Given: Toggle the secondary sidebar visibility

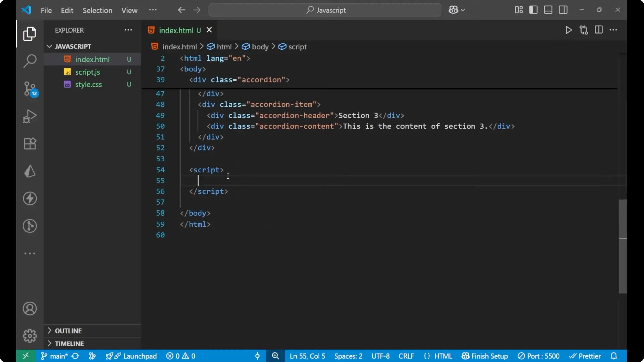Looking at the screenshot, I should [x=563, y=10].
